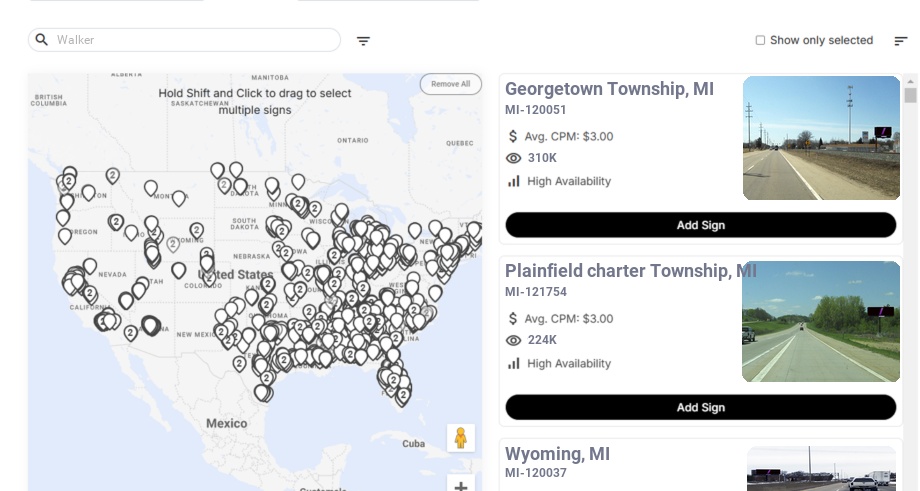920x491 pixels.
Task: Open the sort order icon at top right
Action: click(x=900, y=41)
